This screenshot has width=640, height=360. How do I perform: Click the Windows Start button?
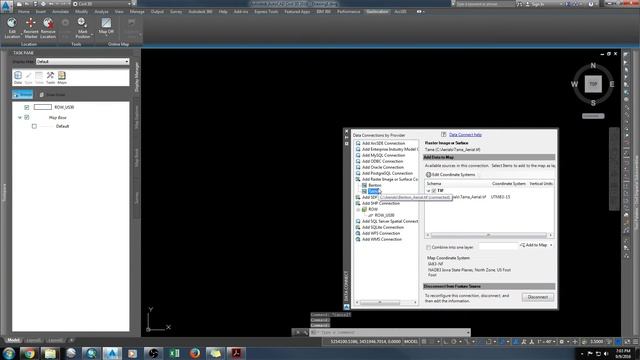point(8,353)
